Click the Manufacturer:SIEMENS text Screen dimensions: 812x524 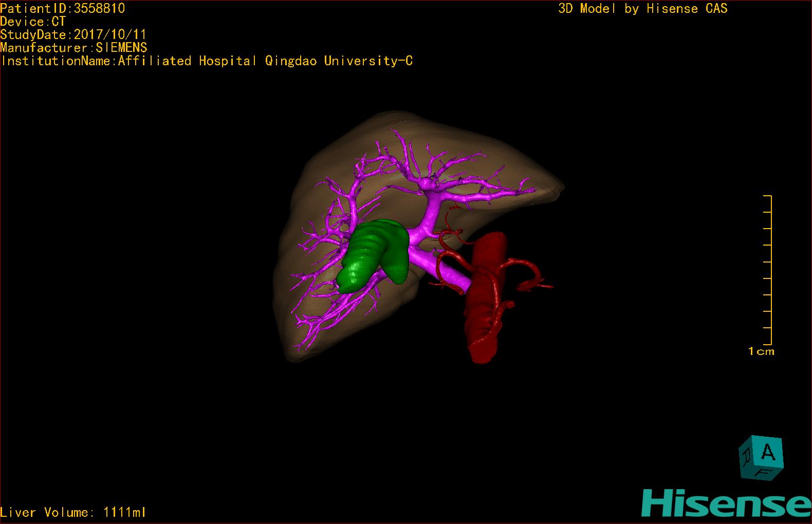click(x=73, y=48)
